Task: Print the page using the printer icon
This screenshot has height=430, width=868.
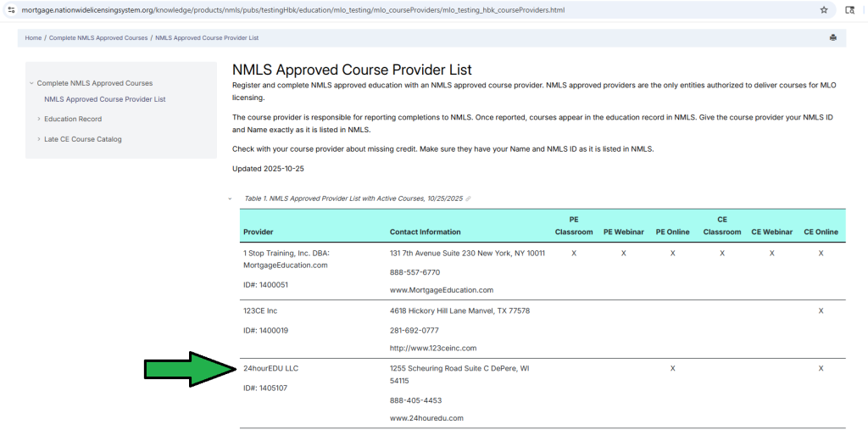Action: click(x=832, y=37)
